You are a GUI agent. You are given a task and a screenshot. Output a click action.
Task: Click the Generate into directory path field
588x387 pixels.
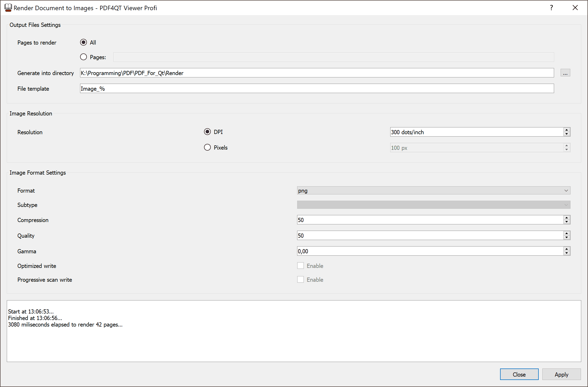[x=317, y=73]
